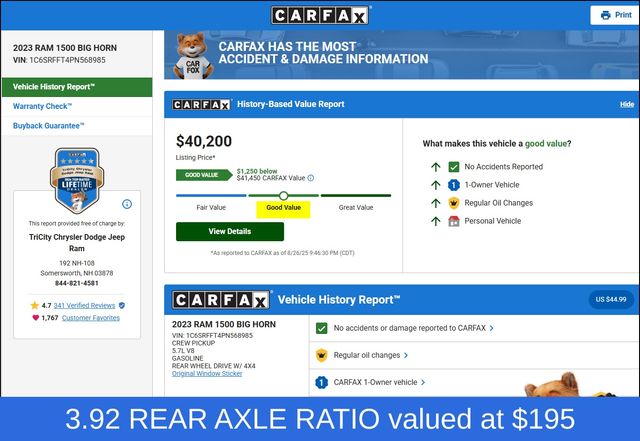The image size is (640, 441).
Task: Click green arrow beside Personal Vehicle
Action: (436, 221)
